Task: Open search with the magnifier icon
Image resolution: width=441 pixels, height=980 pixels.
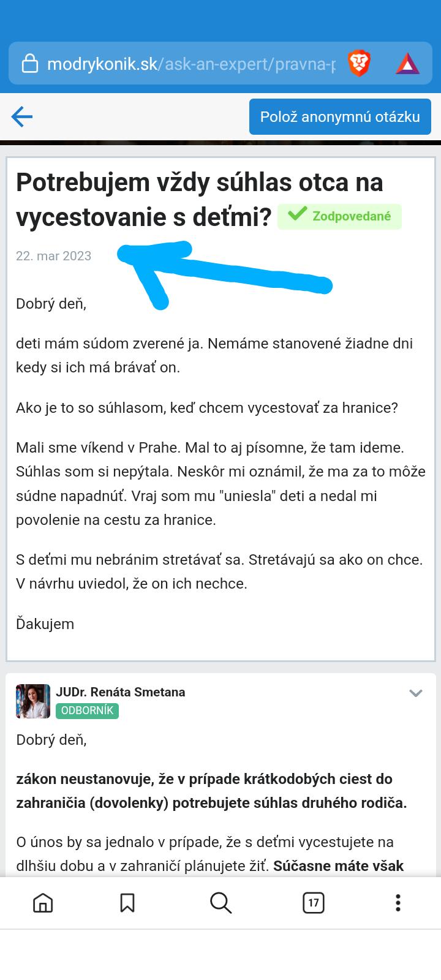Action: [x=220, y=902]
